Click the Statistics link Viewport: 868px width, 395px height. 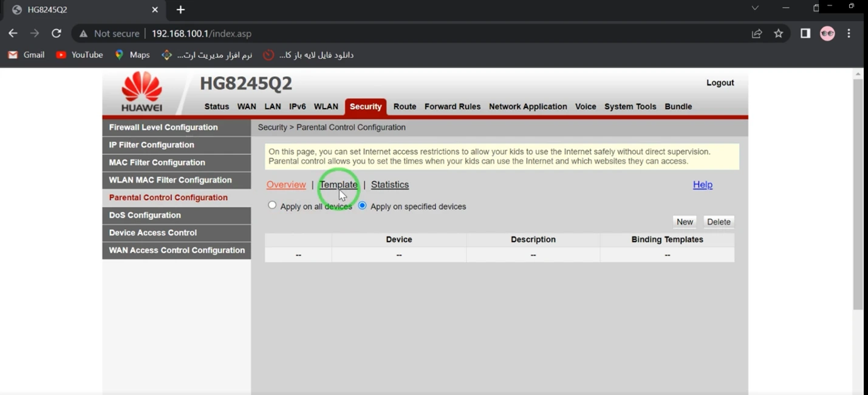tap(390, 185)
